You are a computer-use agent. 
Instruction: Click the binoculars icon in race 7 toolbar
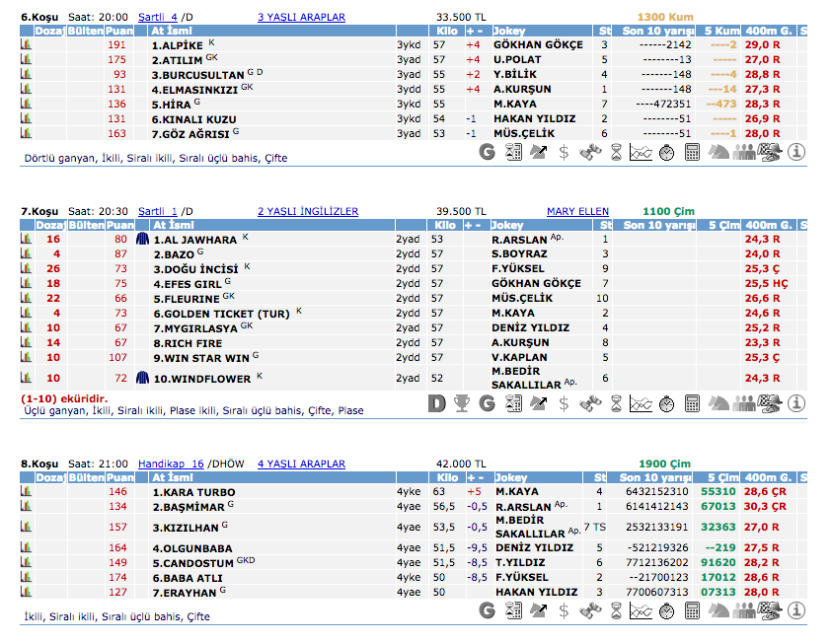pos(590,403)
